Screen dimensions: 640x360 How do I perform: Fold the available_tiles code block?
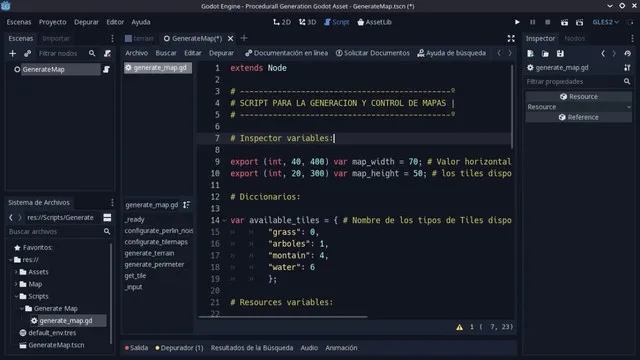[224, 220]
